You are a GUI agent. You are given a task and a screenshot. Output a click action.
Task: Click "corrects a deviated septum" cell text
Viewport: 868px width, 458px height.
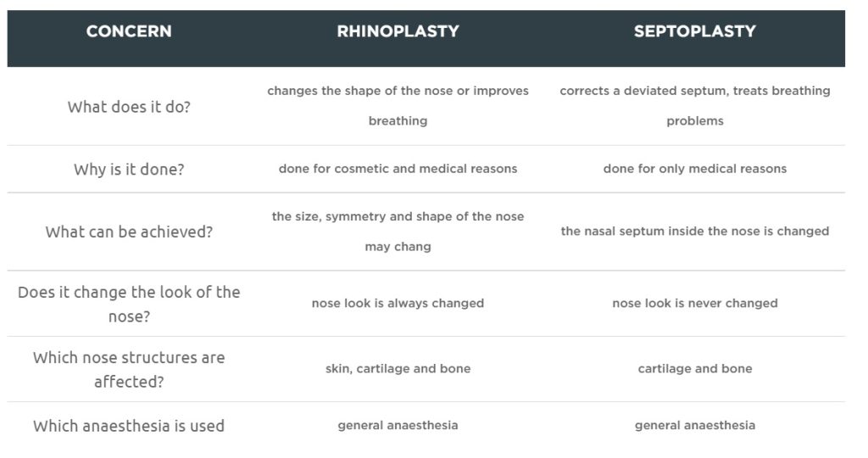click(694, 91)
